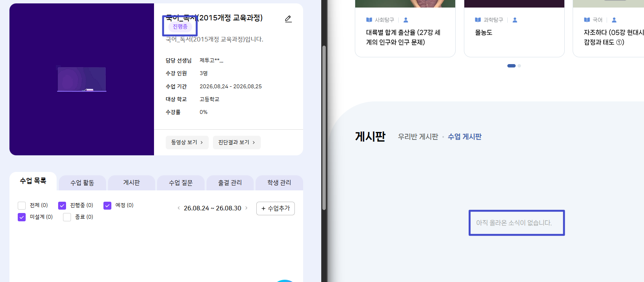
Task: Open 동영상 보기 with arrow
Action: click(x=187, y=143)
